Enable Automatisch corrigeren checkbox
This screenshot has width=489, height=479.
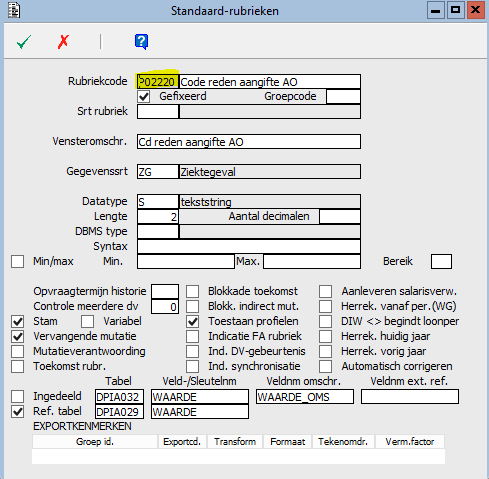tap(325, 367)
